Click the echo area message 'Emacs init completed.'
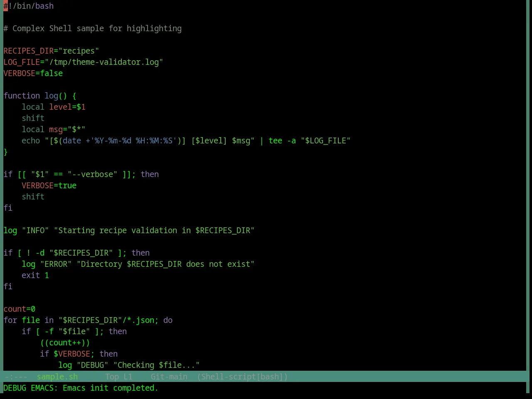Image resolution: width=532 pixels, height=399 pixels. (x=111, y=388)
